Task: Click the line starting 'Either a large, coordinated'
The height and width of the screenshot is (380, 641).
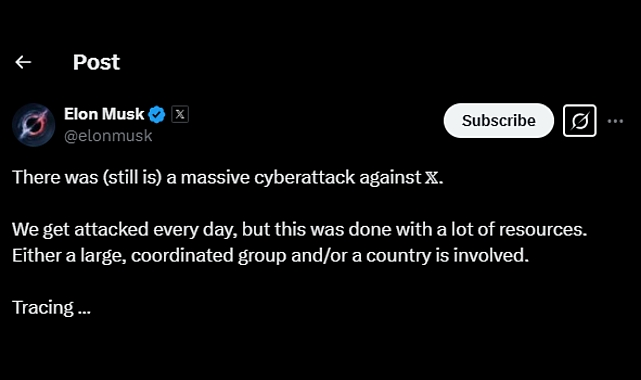Action: click(271, 256)
